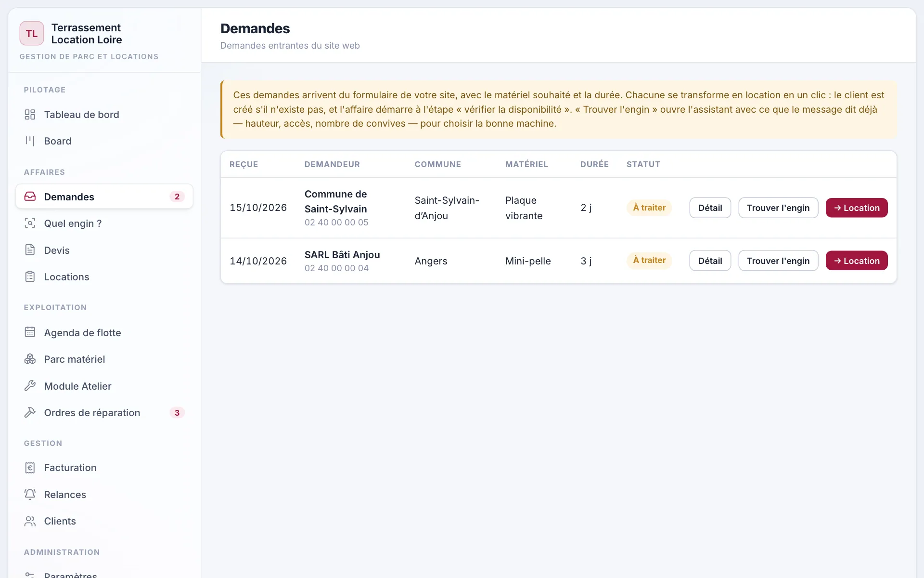Image resolution: width=924 pixels, height=578 pixels.
Task: Click the Quel engin scan icon
Action: 30,223
